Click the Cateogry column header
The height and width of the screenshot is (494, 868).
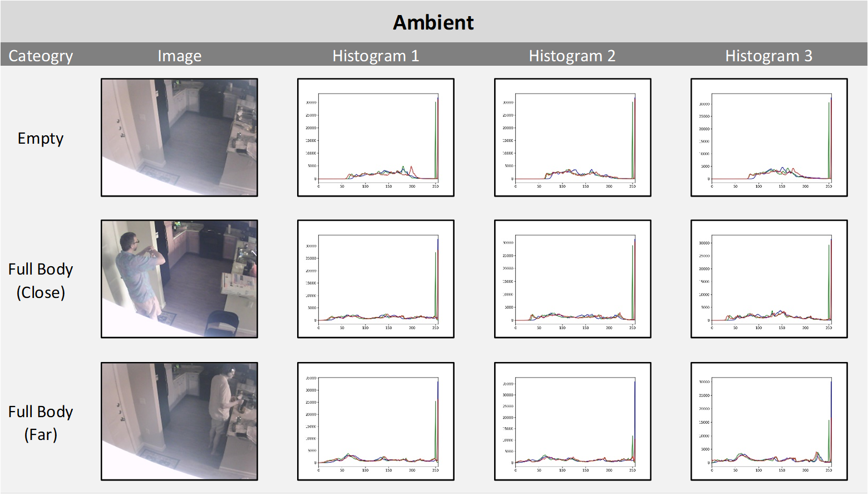pos(41,56)
